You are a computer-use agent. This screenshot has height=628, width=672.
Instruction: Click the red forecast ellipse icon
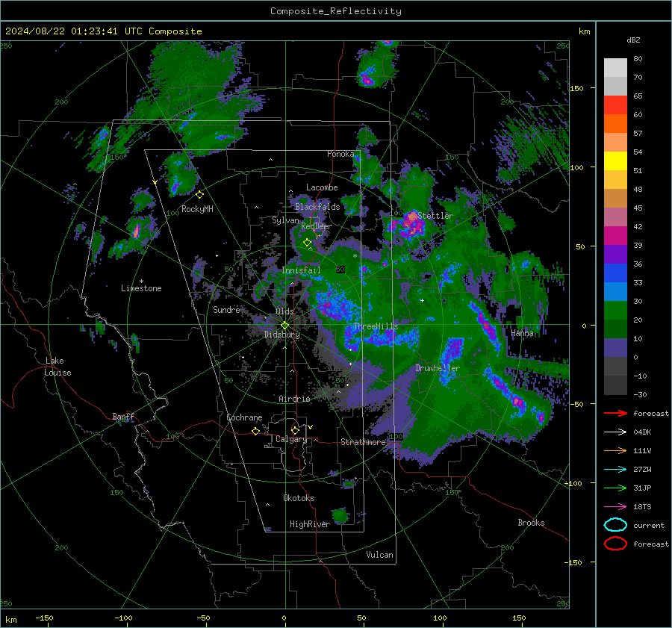pyautogui.click(x=615, y=544)
